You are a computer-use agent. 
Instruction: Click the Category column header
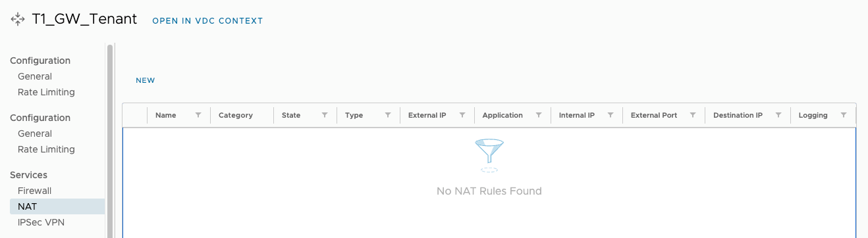coord(236,115)
